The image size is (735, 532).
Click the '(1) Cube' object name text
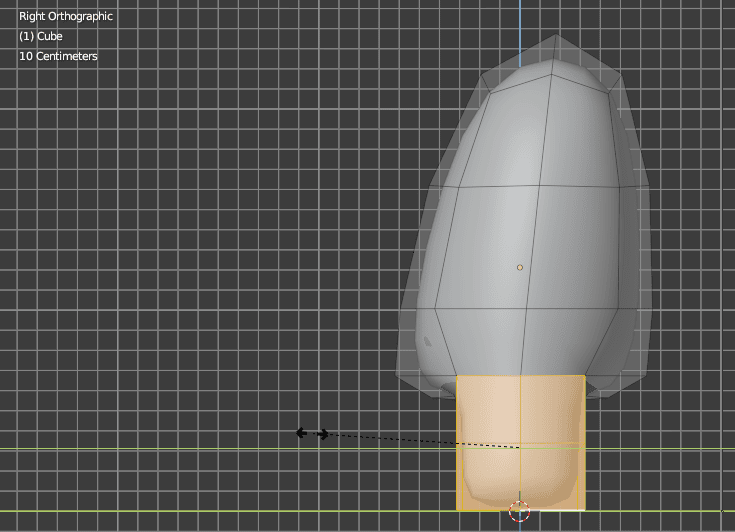pyautogui.click(x=41, y=36)
